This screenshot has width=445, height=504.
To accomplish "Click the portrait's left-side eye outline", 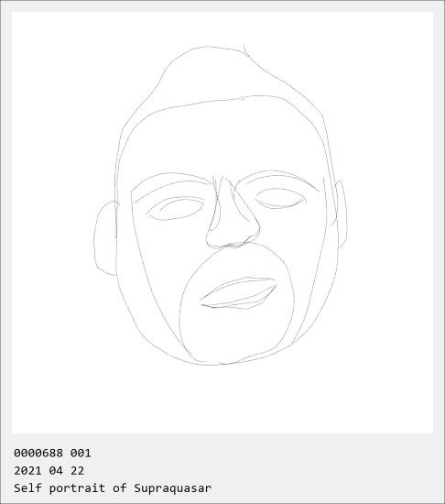I will 175,208.
